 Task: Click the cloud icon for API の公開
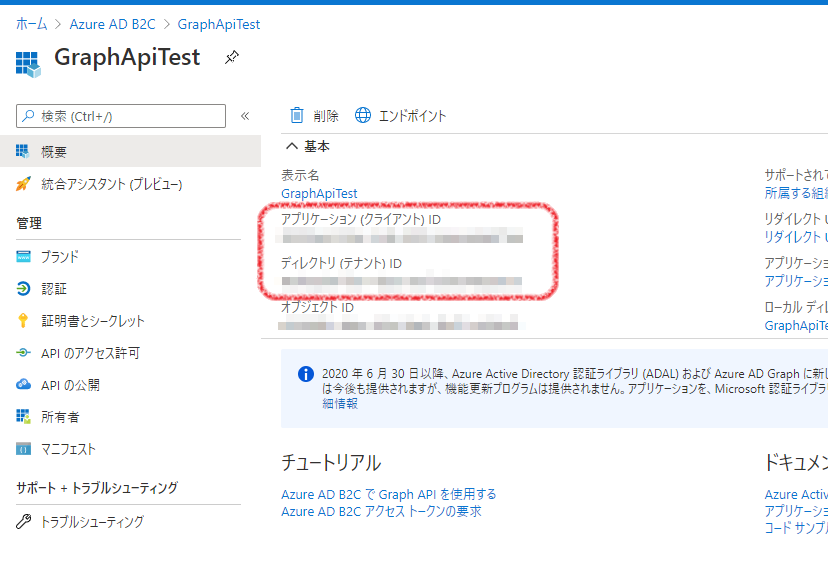23,384
